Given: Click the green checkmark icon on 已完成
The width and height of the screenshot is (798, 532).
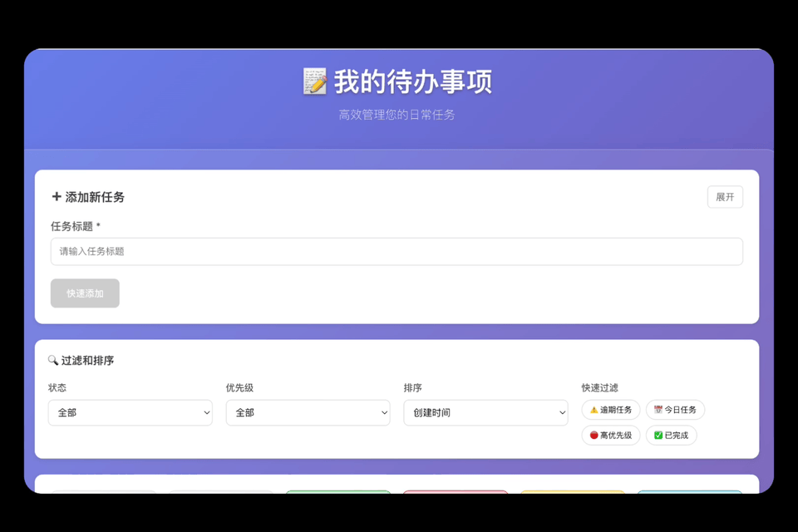Looking at the screenshot, I should click(658, 435).
